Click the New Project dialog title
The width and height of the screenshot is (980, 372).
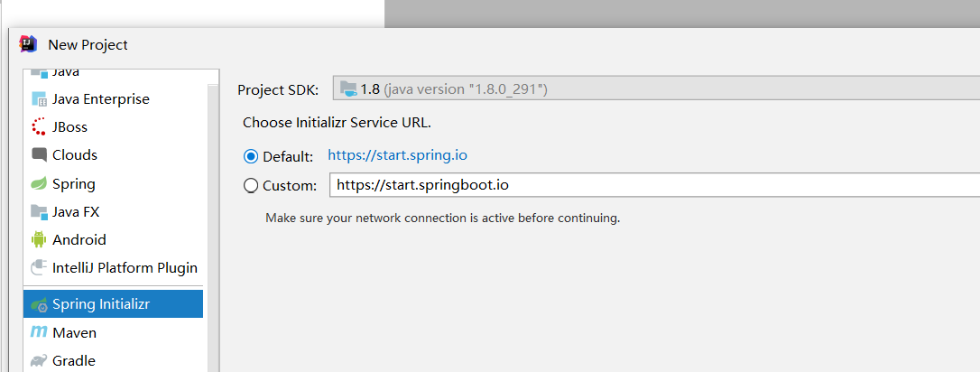(x=88, y=45)
